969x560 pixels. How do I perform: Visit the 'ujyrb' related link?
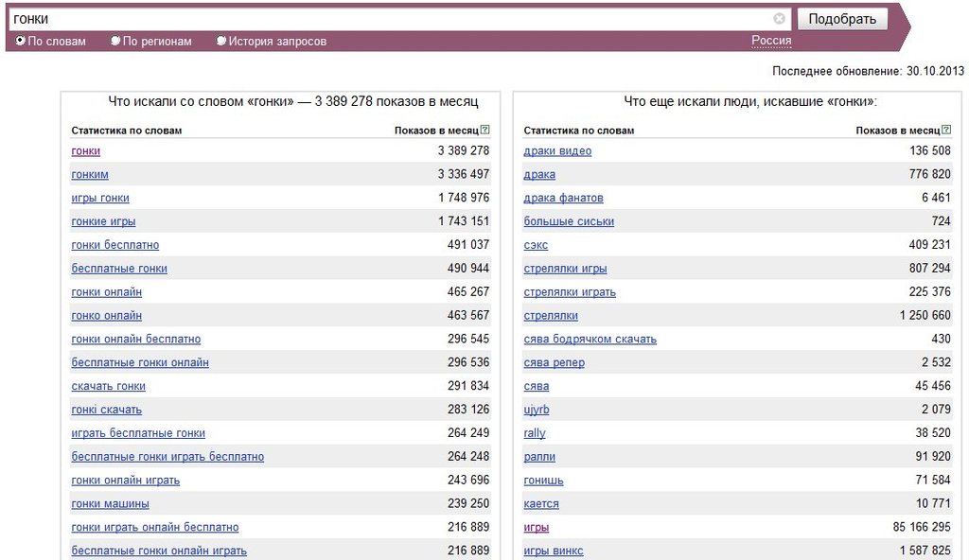(537, 410)
